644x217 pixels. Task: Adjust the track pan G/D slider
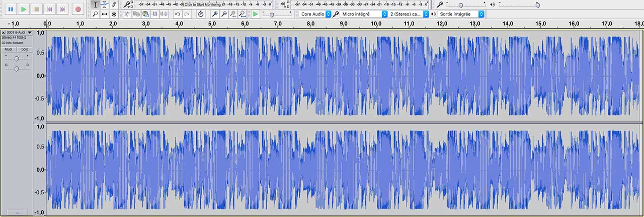pos(17,68)
